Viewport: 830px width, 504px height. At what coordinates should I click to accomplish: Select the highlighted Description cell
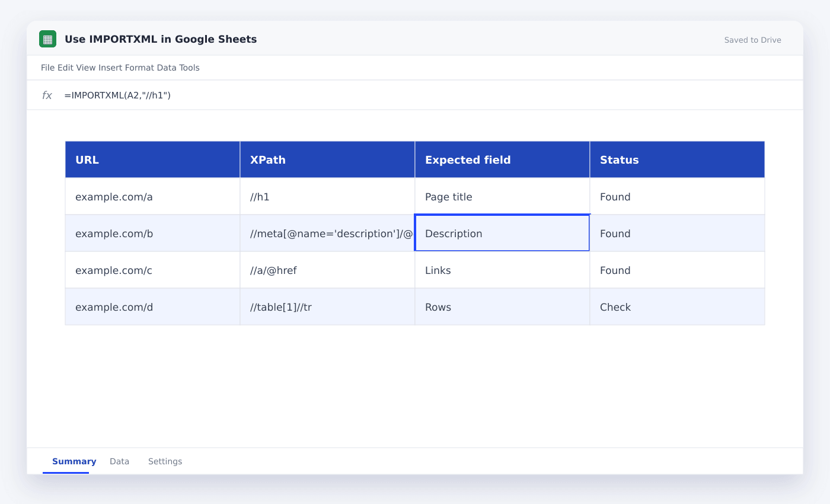(x=502, y=233)
